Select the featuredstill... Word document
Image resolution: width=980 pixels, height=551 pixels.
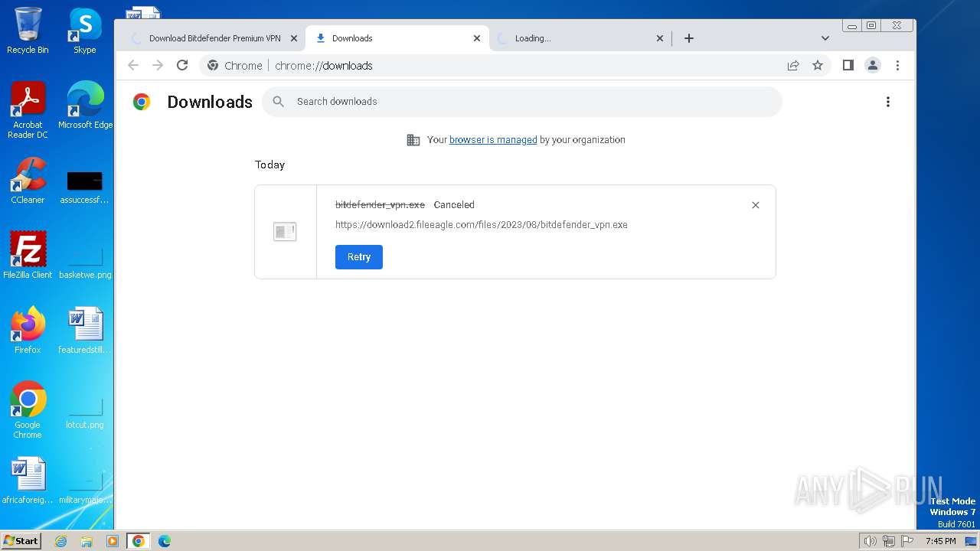85,331
